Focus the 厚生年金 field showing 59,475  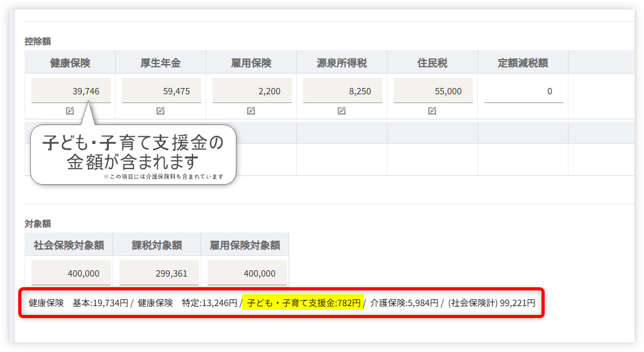click(x=162, y=91)
